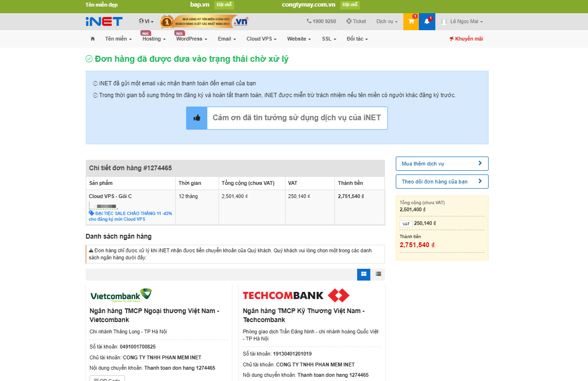Screen dimensions: 588x381
Task: Click Đặt chỗ next to congtymay.com.vn
Action: point(350,5)
